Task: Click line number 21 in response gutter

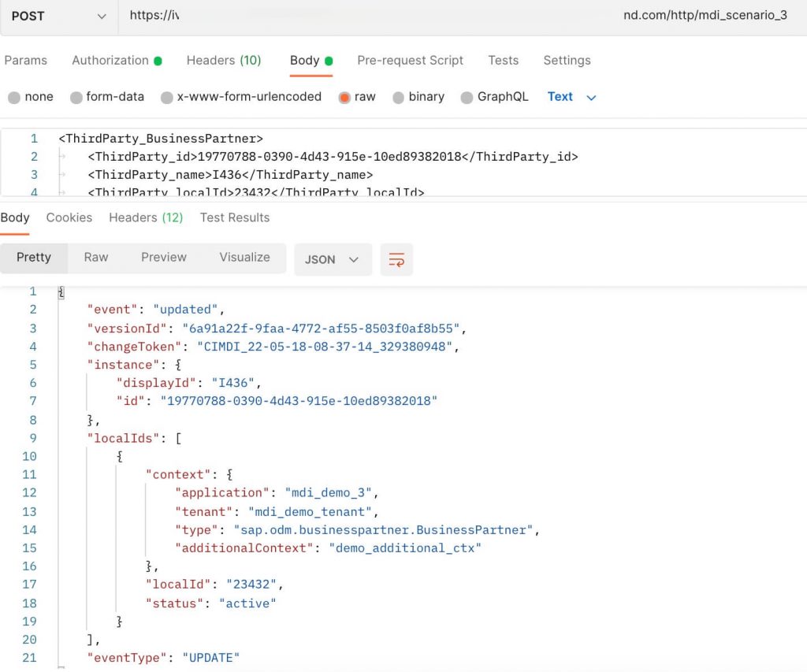Action: (29, 658)
